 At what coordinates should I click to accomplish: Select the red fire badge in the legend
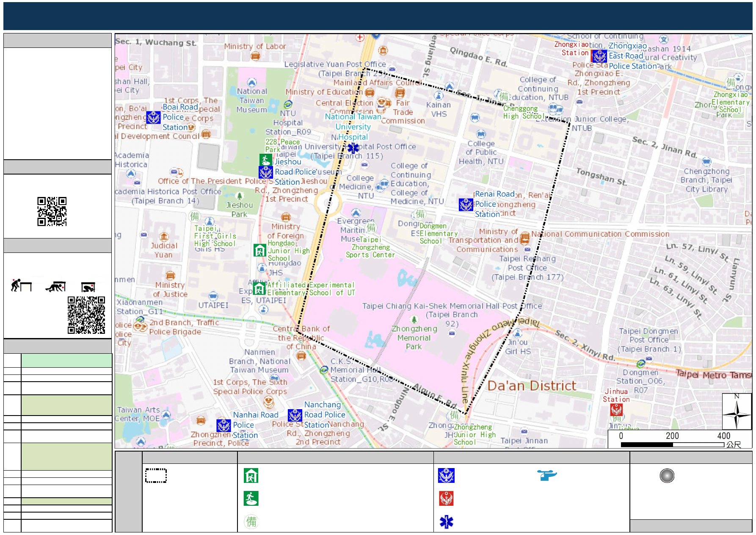[x=446, y=499]
